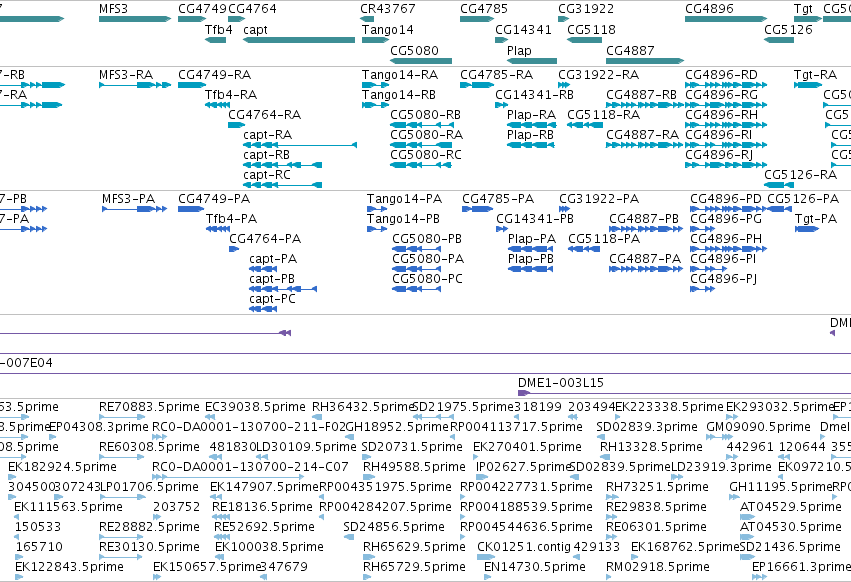
Task: Click the CG4896-PJ protein glyph
Action: click(x=702, y=289)
